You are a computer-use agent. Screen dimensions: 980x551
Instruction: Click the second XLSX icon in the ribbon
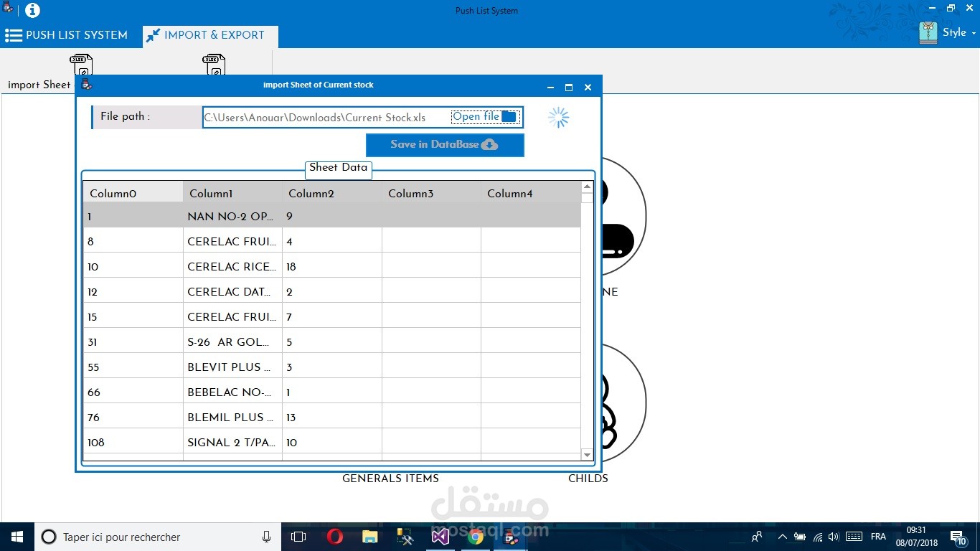pyautogui.click(x=214, y=65)
